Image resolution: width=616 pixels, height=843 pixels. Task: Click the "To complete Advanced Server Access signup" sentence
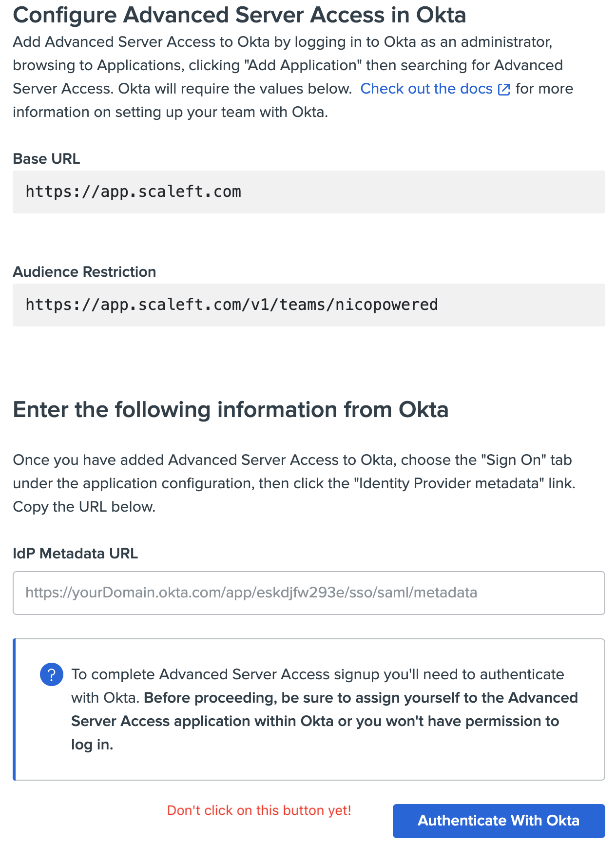317,674
